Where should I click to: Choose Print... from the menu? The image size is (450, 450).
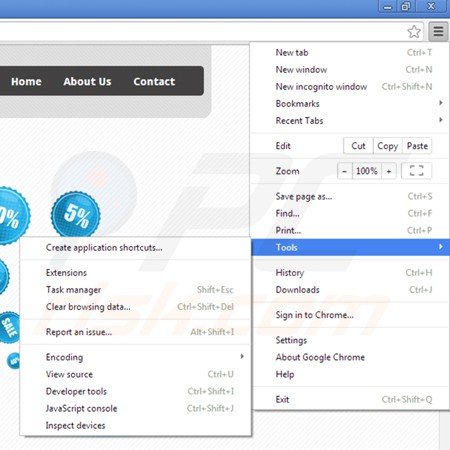[x=350, y=230]
